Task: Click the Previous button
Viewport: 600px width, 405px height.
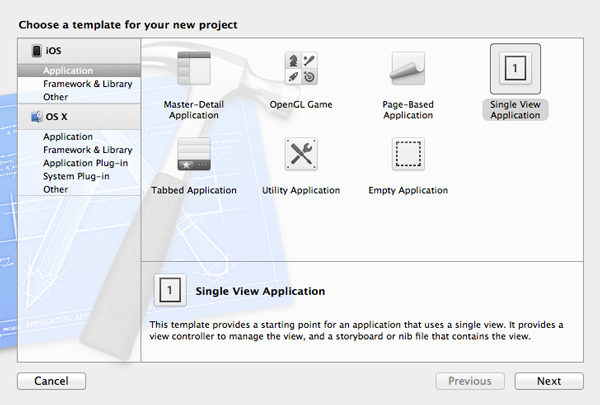Action: 469,381
